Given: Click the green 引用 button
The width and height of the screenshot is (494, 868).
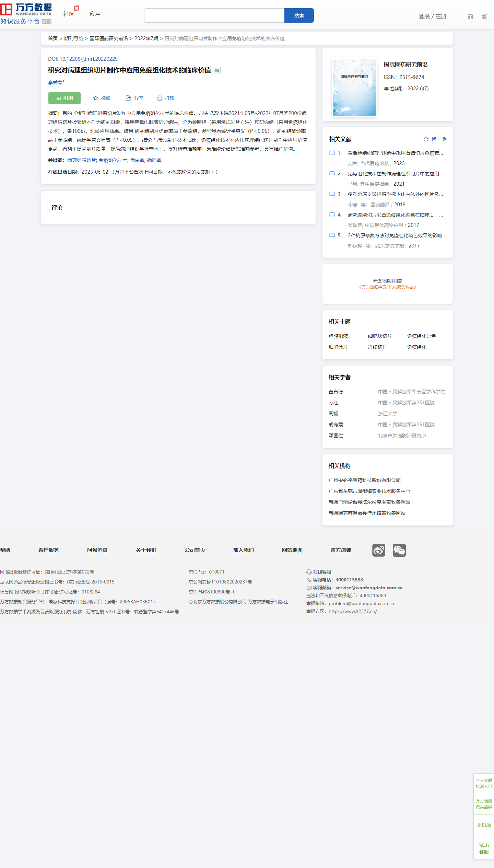Looking at the screenshot, I should click(64, 98).
